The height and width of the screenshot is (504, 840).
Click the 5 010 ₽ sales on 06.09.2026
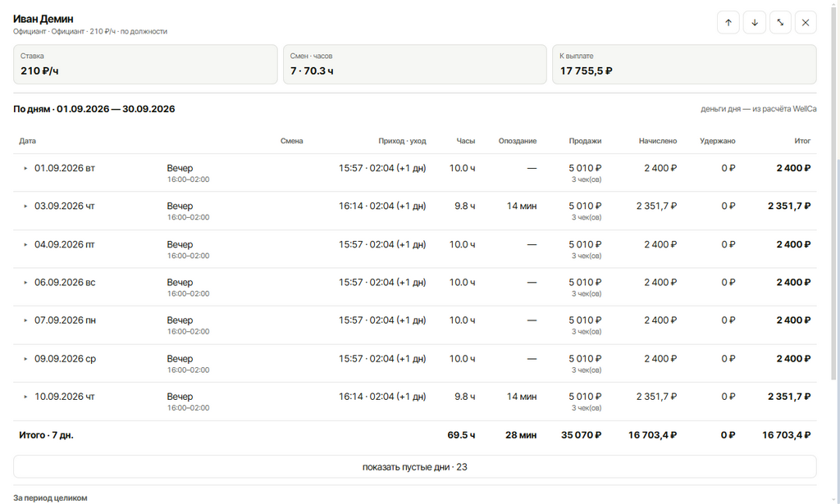[x=585, y=283]
